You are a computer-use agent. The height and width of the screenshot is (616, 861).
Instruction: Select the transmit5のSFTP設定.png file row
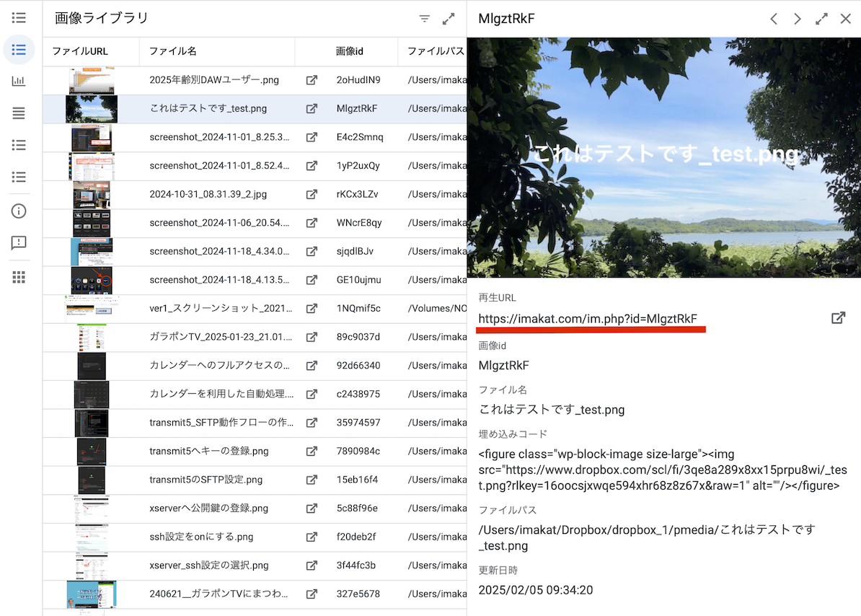(206, 480)
